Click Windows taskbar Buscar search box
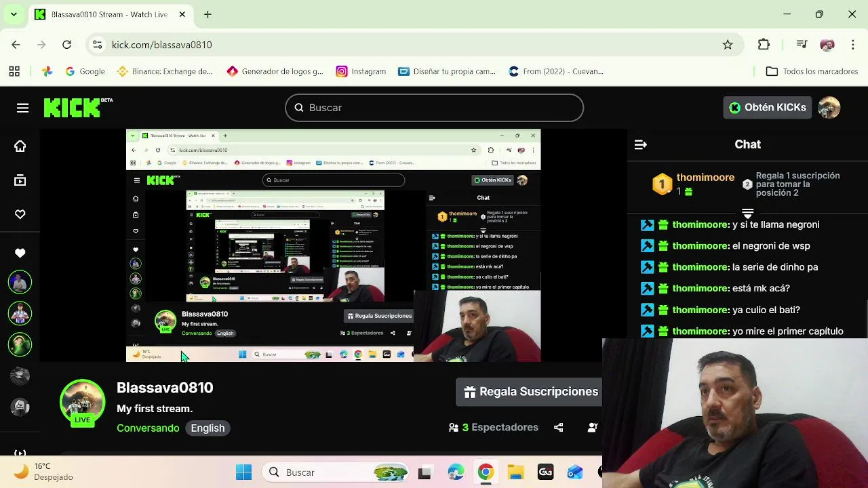Screen dimensions: 868x488 [336, 472]
